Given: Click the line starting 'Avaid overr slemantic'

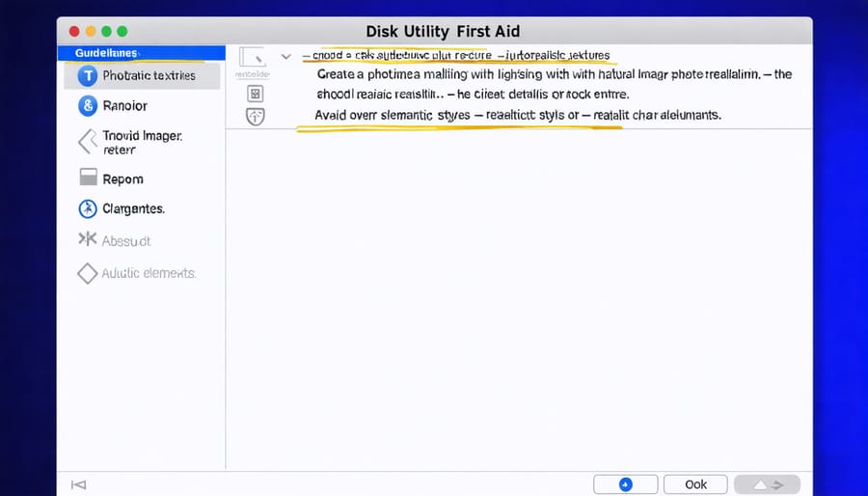Looking at the screenshot, I should (x=518, y=115).
